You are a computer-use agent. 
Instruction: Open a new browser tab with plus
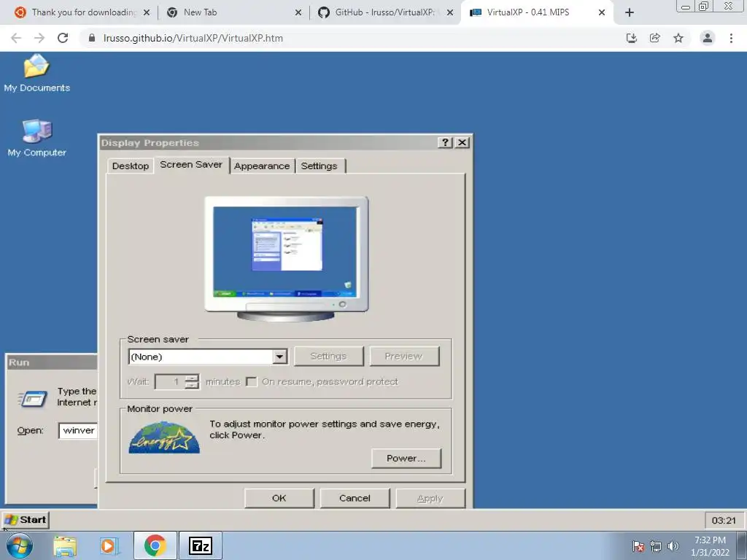[x=630, y=12]
